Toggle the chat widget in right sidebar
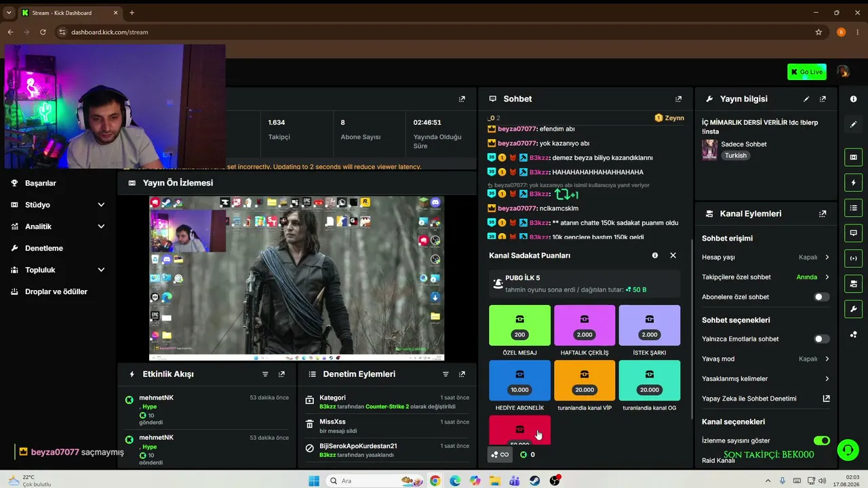This screenshot has width=868, height=488. pos(853,233)
